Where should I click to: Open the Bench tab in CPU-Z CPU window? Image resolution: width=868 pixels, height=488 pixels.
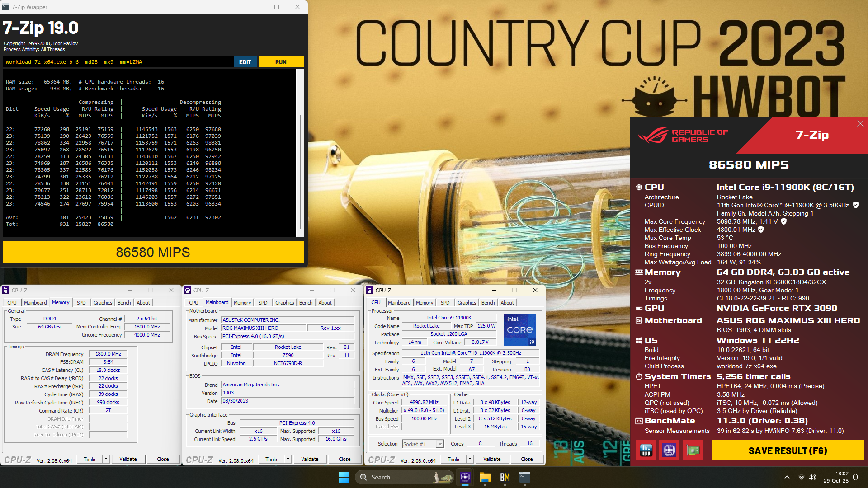488,303
